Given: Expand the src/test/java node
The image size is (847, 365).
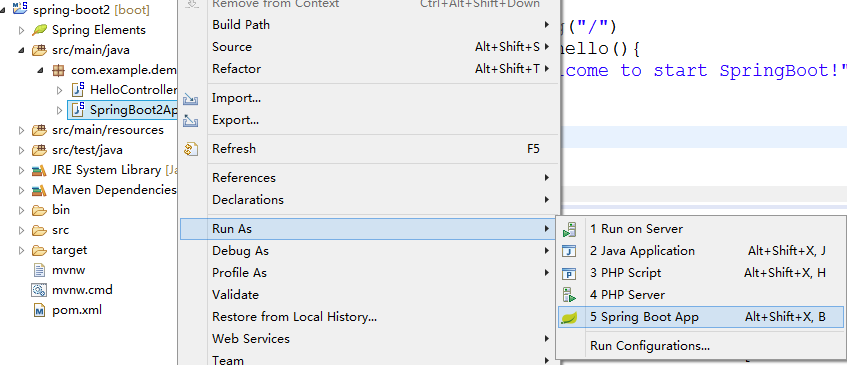Looking at the screenshot, I should pyautogui.click(x=22, y=150).
